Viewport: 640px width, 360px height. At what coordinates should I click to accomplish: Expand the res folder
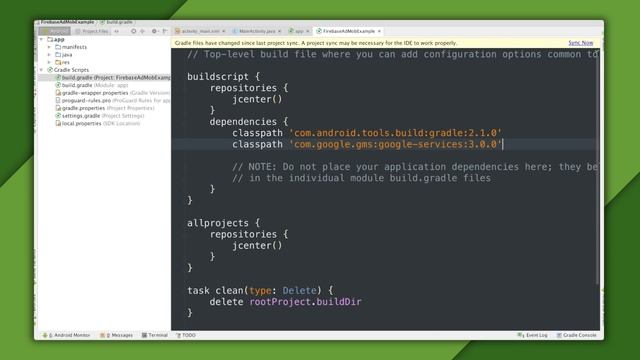coord(49,62)
